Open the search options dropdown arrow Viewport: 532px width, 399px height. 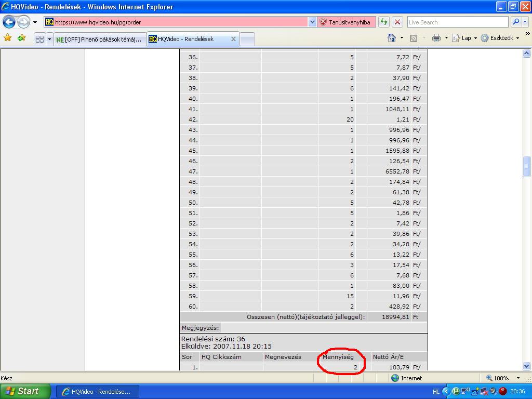point(525,22)
